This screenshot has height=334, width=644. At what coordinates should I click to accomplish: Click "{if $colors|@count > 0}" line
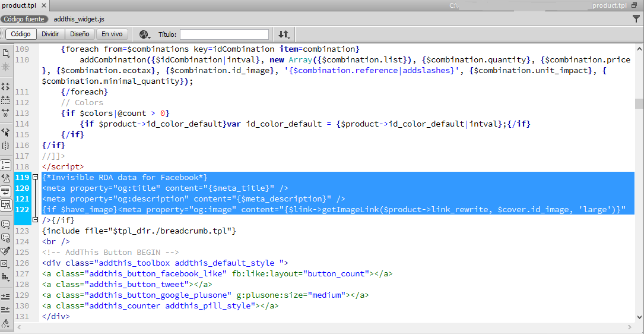point(115,113)
